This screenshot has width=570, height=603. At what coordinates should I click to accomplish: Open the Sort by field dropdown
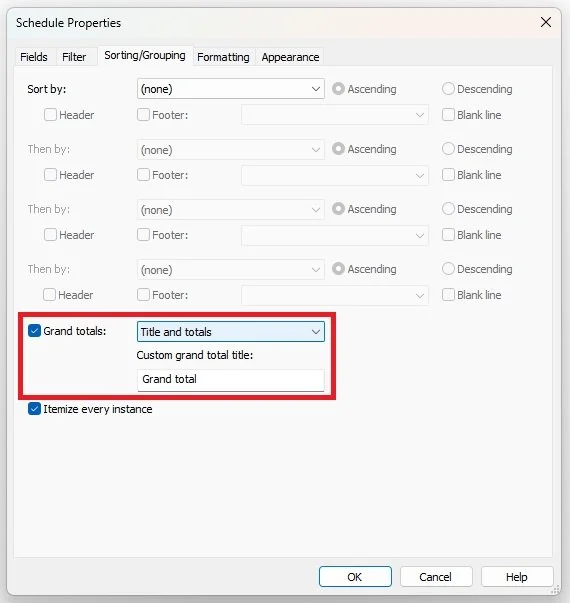(231, 89)
